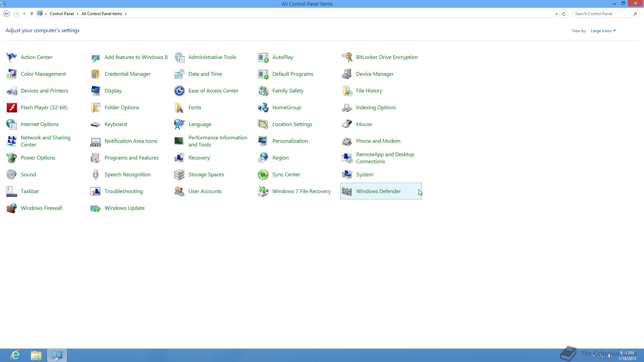Open the Mouse icon
Viewport: 644px width, 362px height.
(x=347, y=124)
